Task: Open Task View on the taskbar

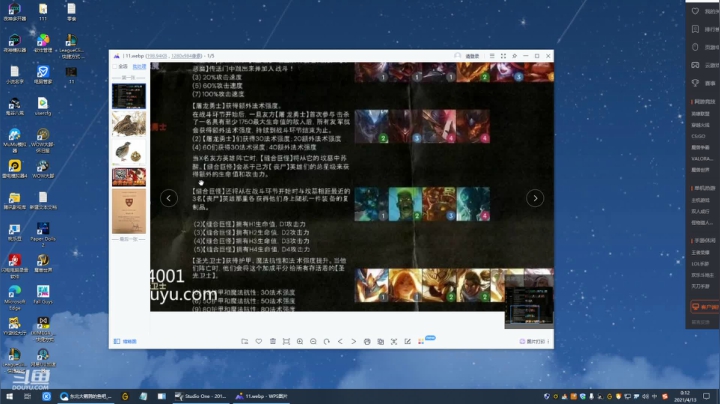Action: point(27,396)
